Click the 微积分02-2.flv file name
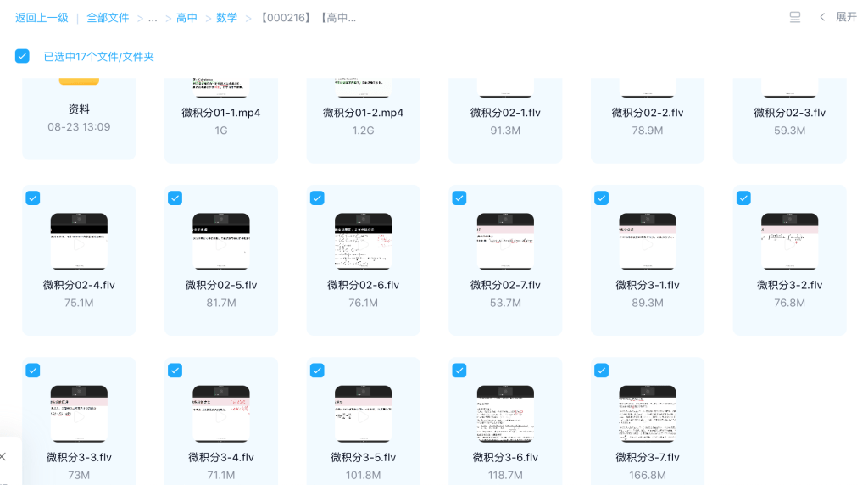 648,113
